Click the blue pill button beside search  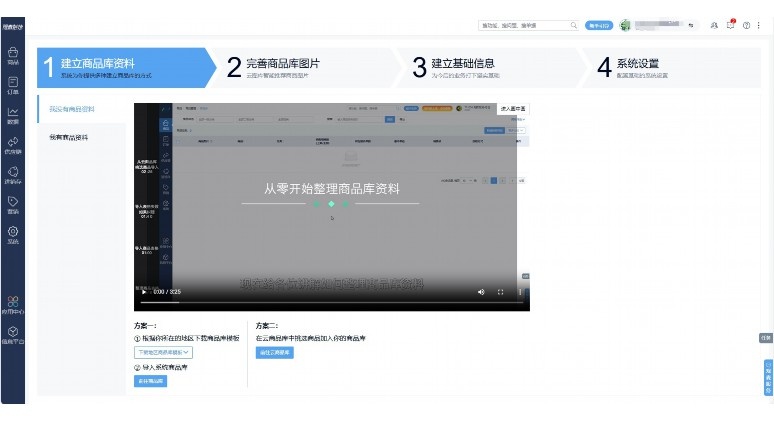[x=599, y=25]
